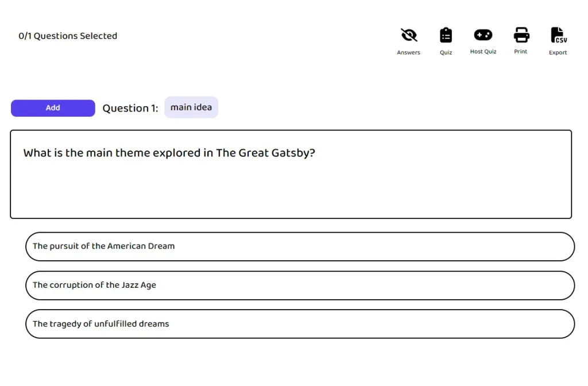Click inside the Great Gatsby question box
588x386 pixels.
291,190
